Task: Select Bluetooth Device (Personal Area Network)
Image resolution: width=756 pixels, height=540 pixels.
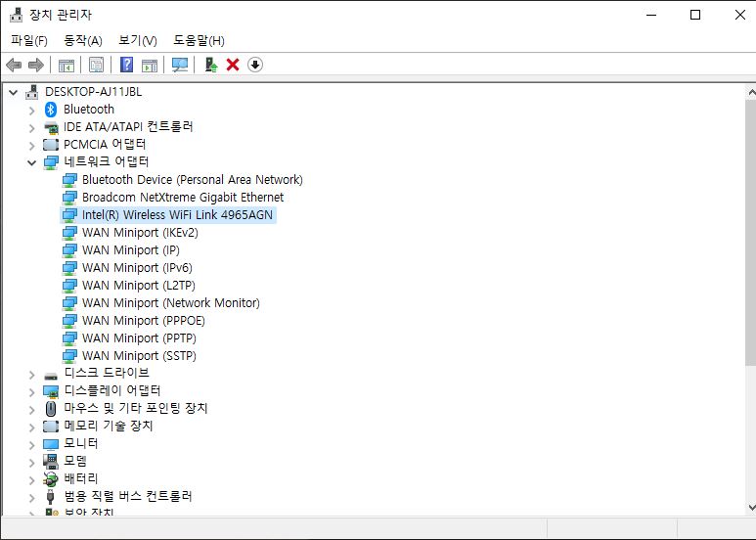Action: click(193, 180)
